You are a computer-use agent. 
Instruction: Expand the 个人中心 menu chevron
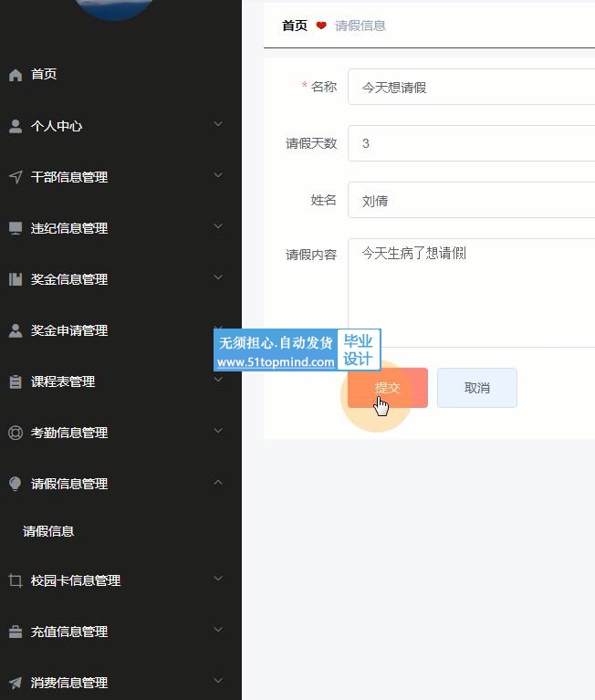pyautogui.click(x=217, y=124)
